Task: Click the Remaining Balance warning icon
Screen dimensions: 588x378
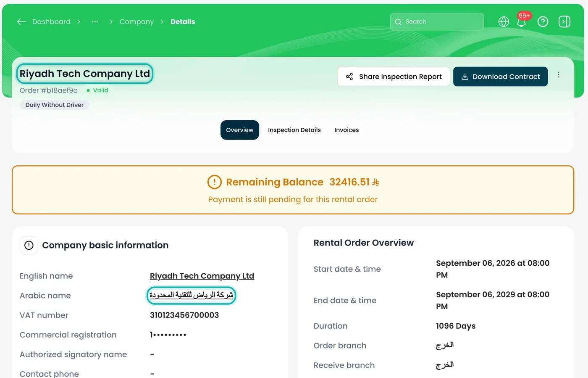Action: (x=215, y=182)
